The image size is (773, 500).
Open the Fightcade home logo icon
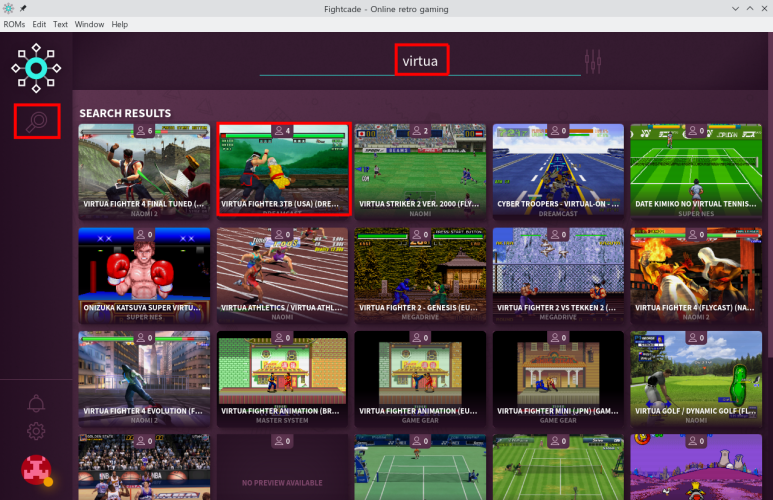click(x=36, y=68)
